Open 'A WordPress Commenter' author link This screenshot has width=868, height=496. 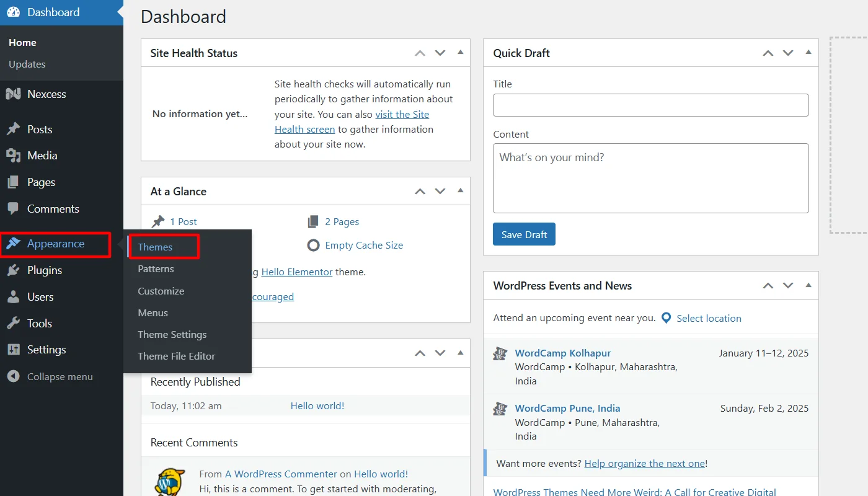[281, 474]
